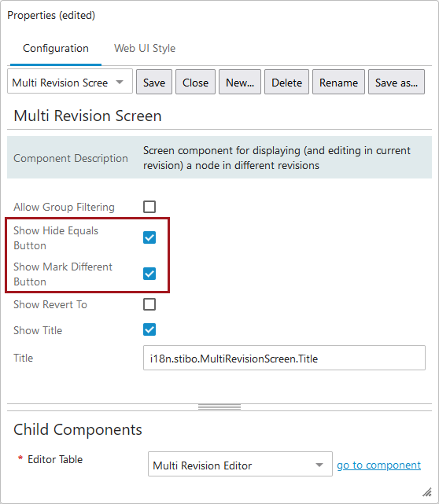Screen dimensions: 439x504
Task: Click the Rename button
Action: (338, 82)
